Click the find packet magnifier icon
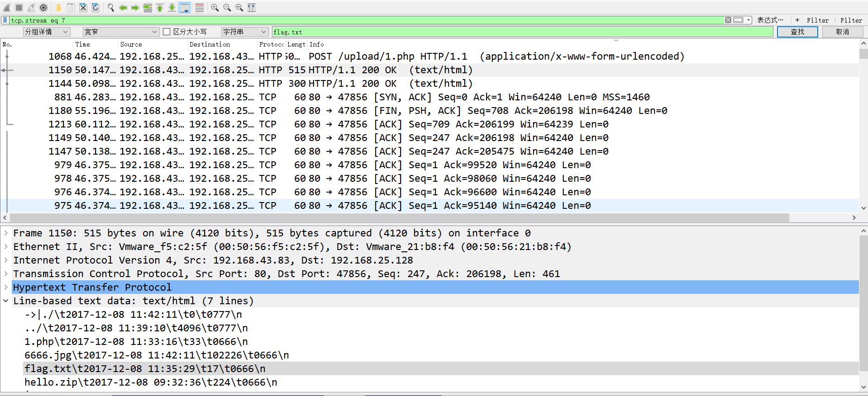This screenshot has width=868, height=396. pos(111,8)
